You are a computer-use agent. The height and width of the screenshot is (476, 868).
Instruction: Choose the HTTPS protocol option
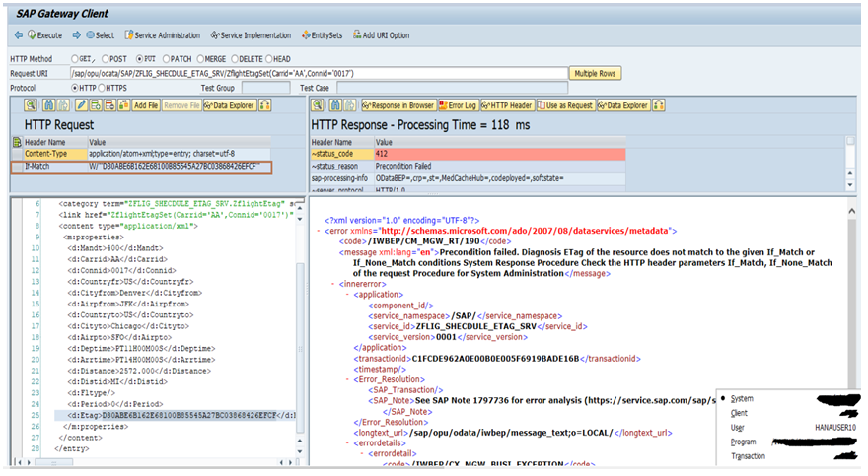pyautogui.click(x=102, y=88)
